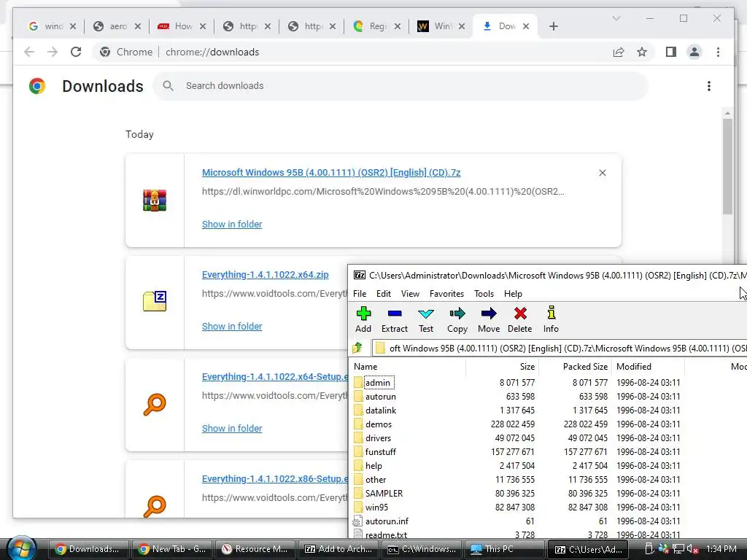Go up one folder level in 7-Zip
The height and width of the screenshot is (560, 747).
[357, 348]
